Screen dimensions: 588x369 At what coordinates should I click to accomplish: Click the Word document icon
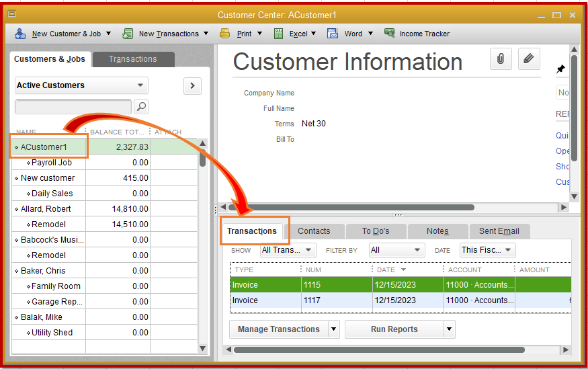click(x=332, y=34)
